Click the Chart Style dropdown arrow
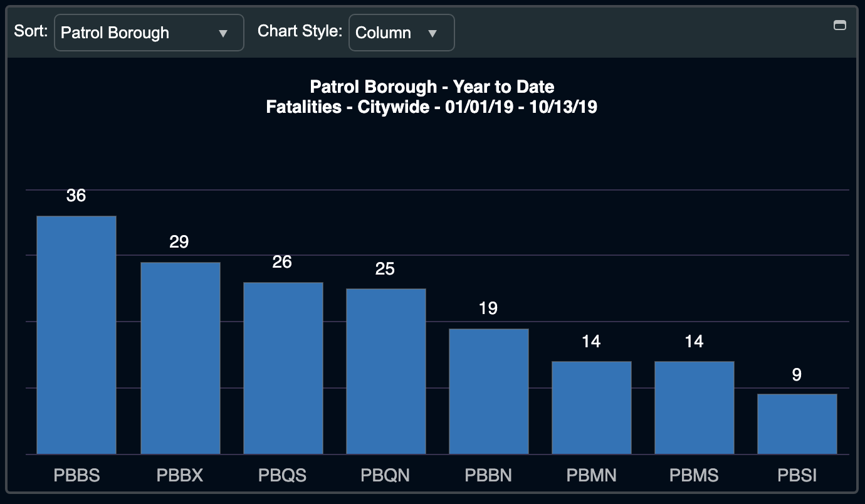 click(432, 33)
